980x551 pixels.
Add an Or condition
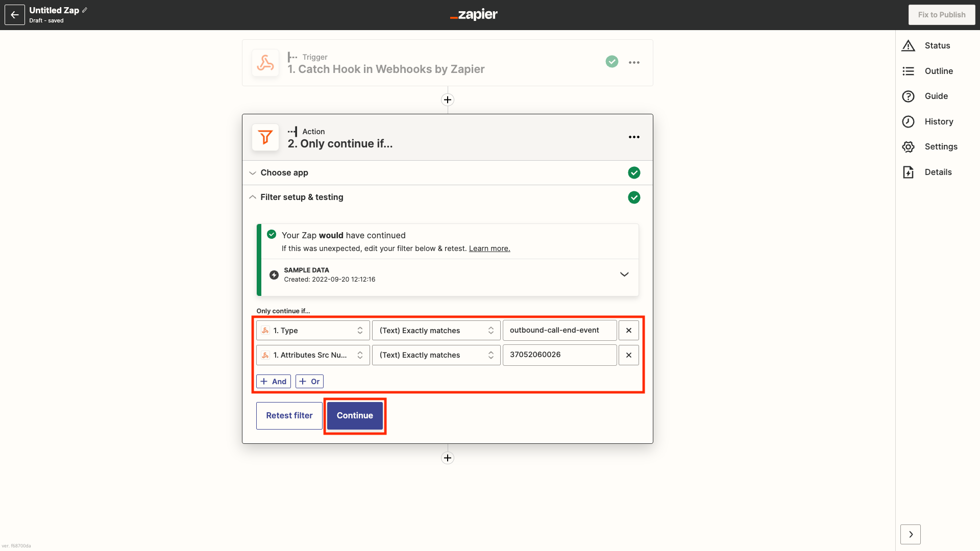[x=309, y=382]
